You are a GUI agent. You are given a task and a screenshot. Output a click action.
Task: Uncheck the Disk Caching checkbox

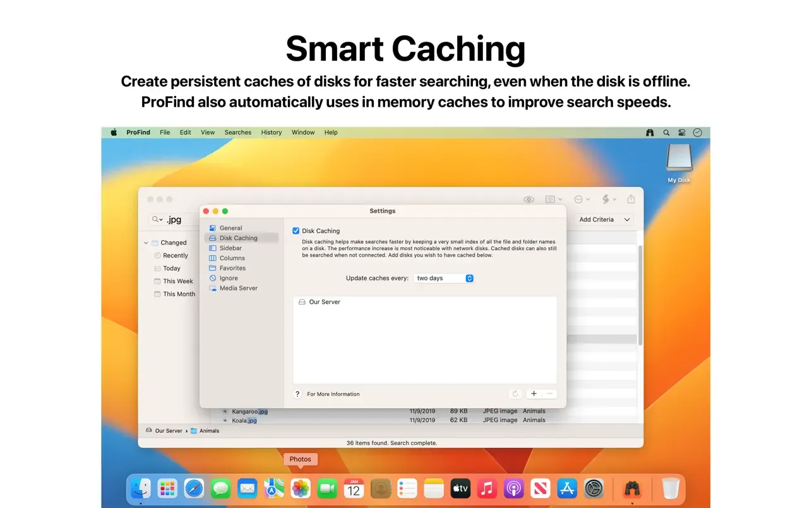click(x=296, y=231)
